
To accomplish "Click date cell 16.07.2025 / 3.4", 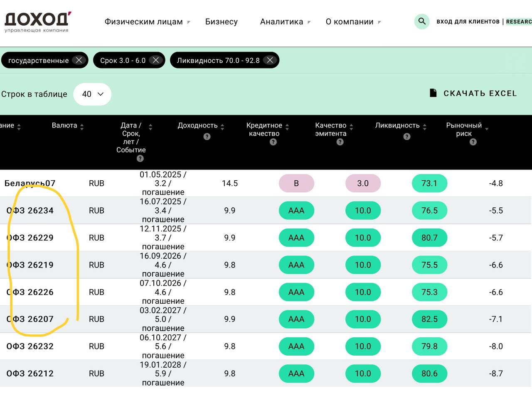I will click(x=163, y=211).
